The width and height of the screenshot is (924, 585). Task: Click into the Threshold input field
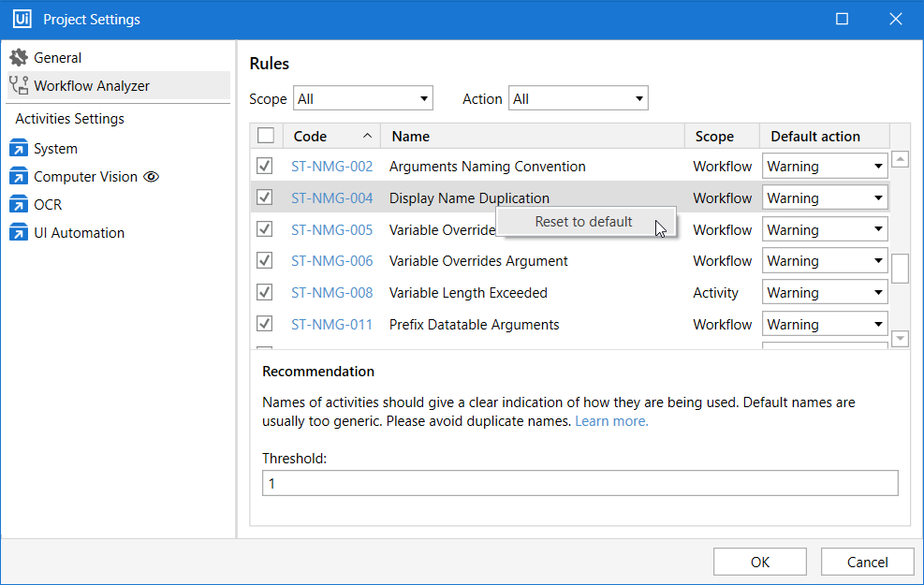pyautogui.click(x=579, y=484)
